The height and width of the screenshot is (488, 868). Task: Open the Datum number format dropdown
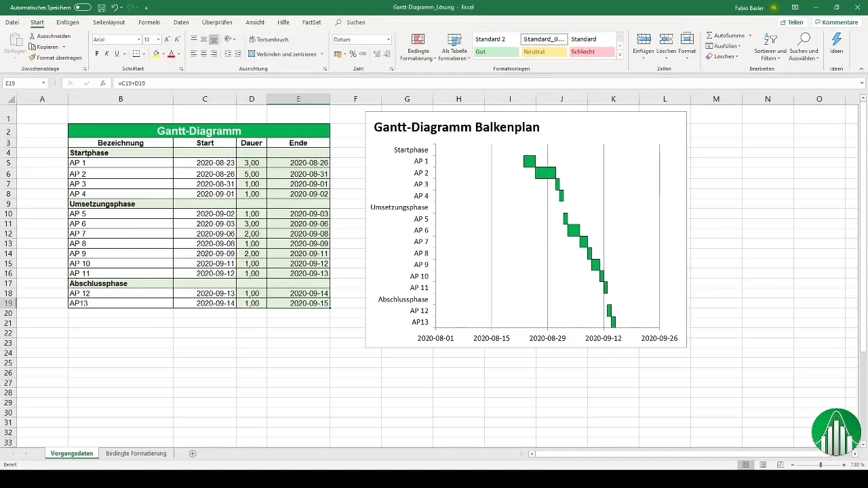click(x=389, y=39)
